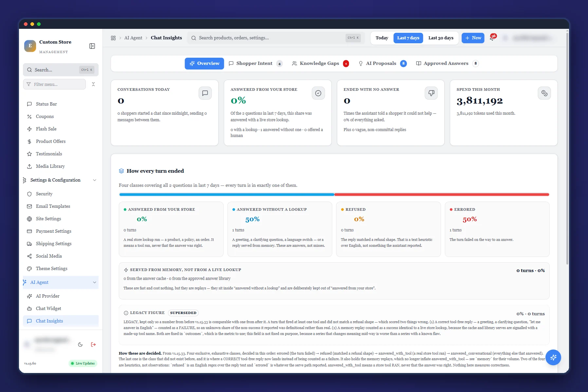Open Email Templates item

(x=61, y=206)
